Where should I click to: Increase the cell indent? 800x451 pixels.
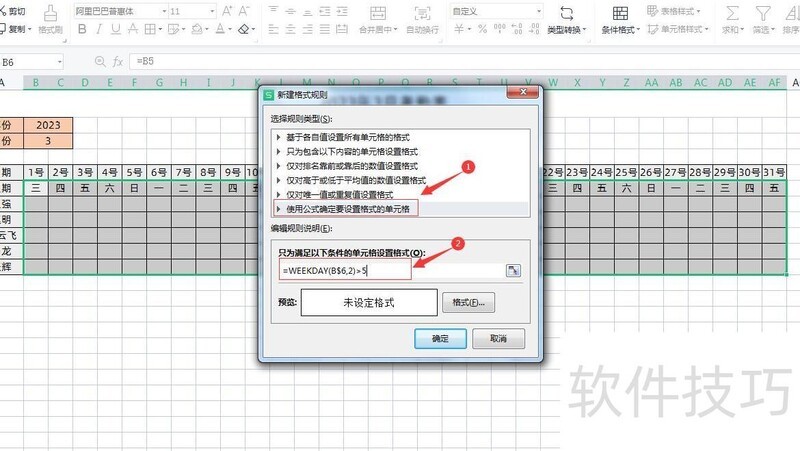tap(342, 11)
